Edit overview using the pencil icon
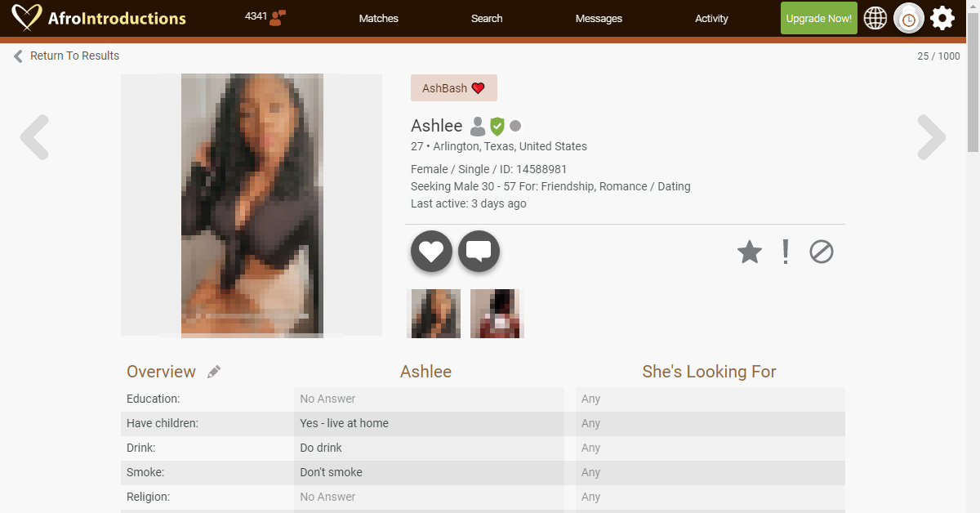Viewport: 980px width, 513px height. click(x=214, y=372)
